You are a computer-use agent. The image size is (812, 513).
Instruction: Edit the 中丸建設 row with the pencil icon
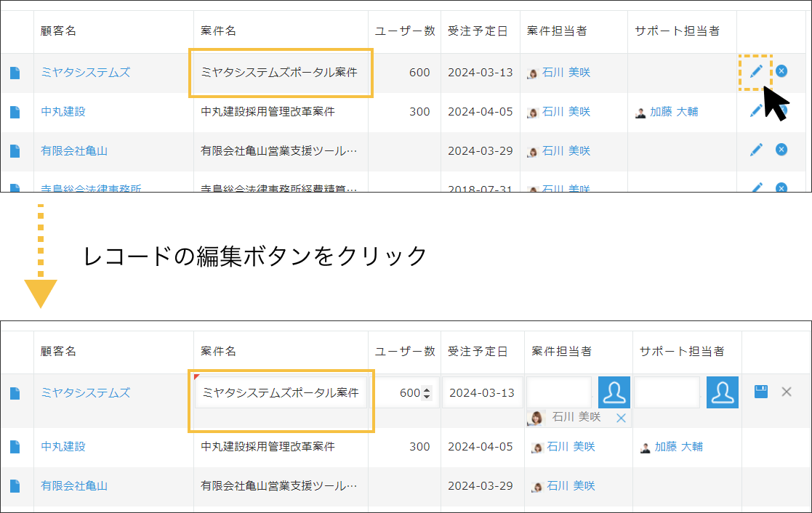(x=757, y=110)
